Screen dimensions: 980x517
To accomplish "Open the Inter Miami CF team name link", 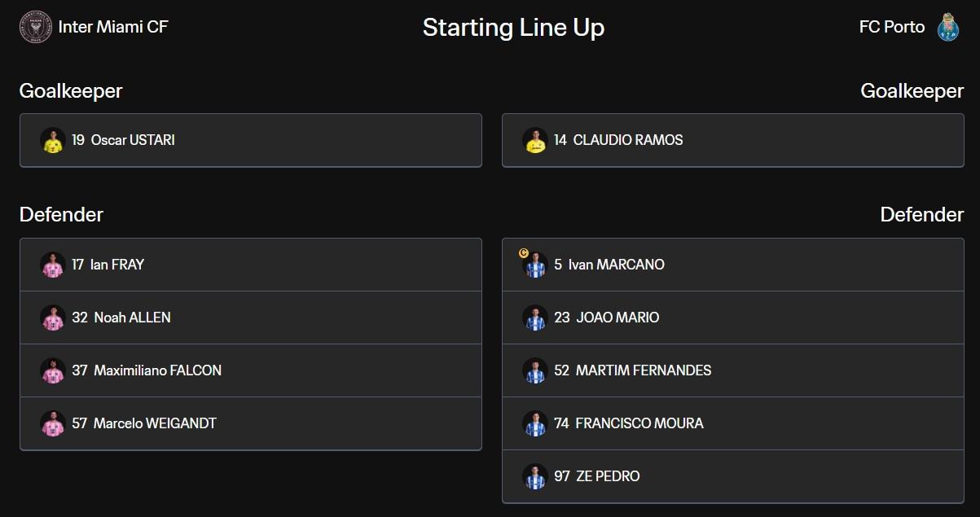I will pyautogui.click(x=113, y=27).
